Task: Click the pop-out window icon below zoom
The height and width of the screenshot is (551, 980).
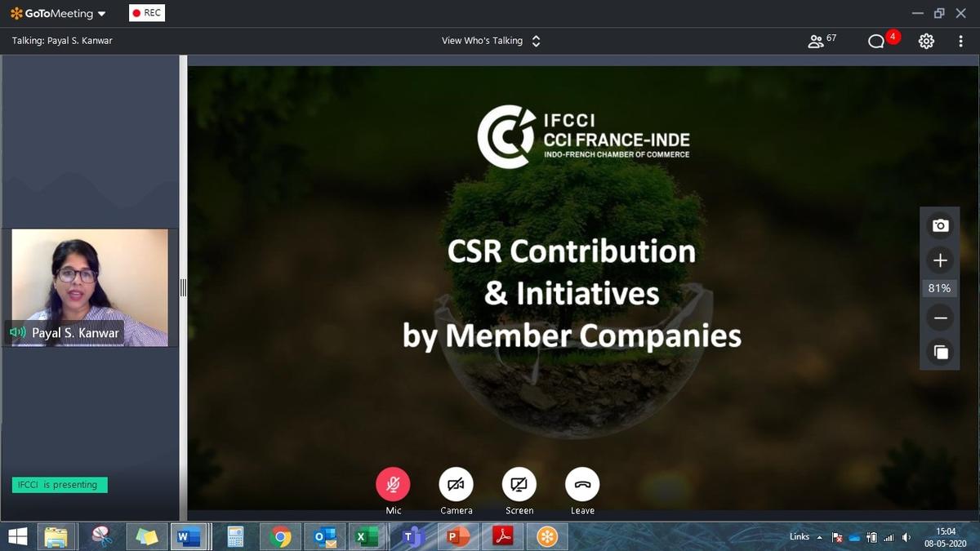Action: [940, 352]
